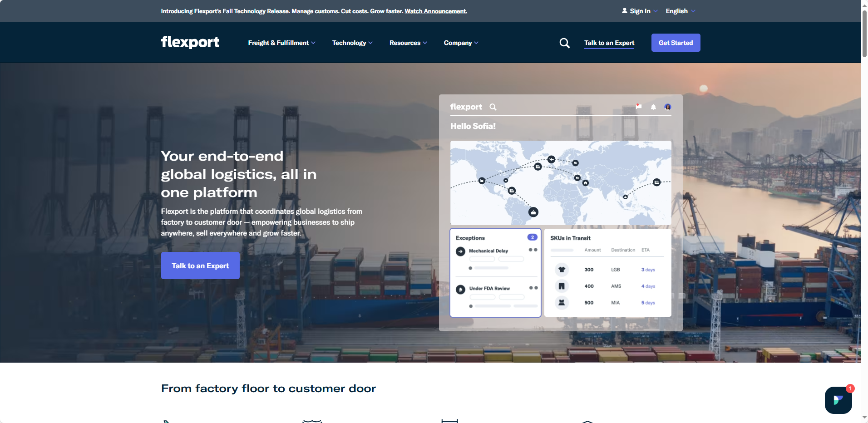Click the Get Started button

(676, 42)
